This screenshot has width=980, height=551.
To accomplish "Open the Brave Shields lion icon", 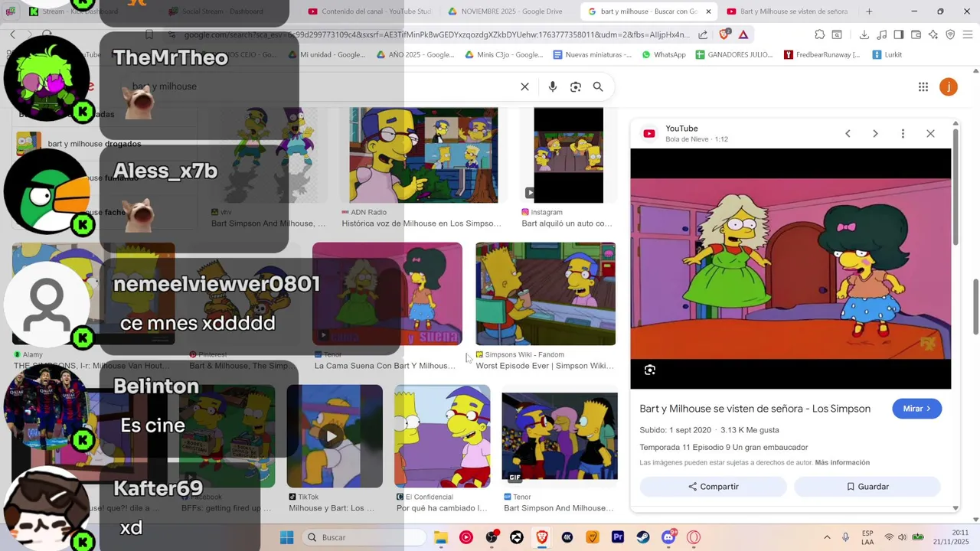I will 724,34.
